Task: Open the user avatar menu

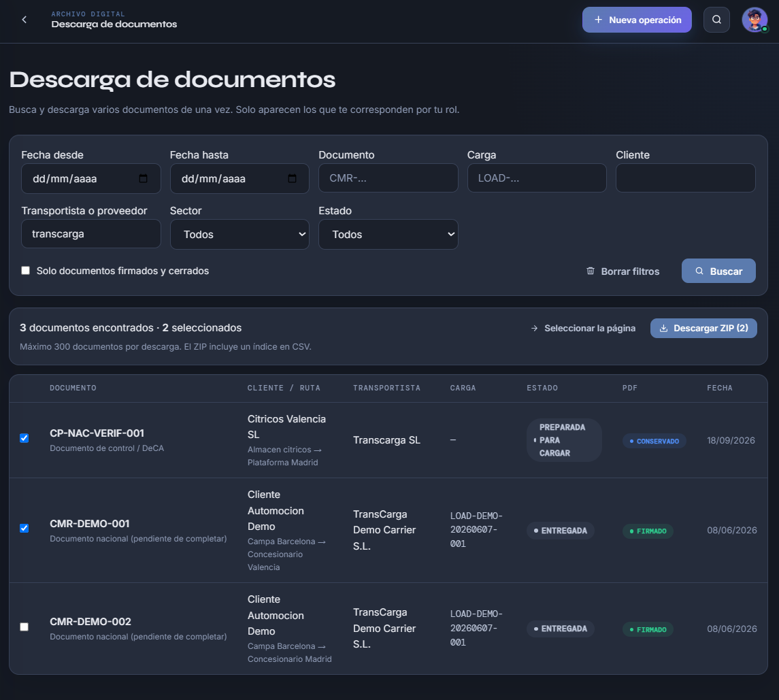Action: point(755,20)
